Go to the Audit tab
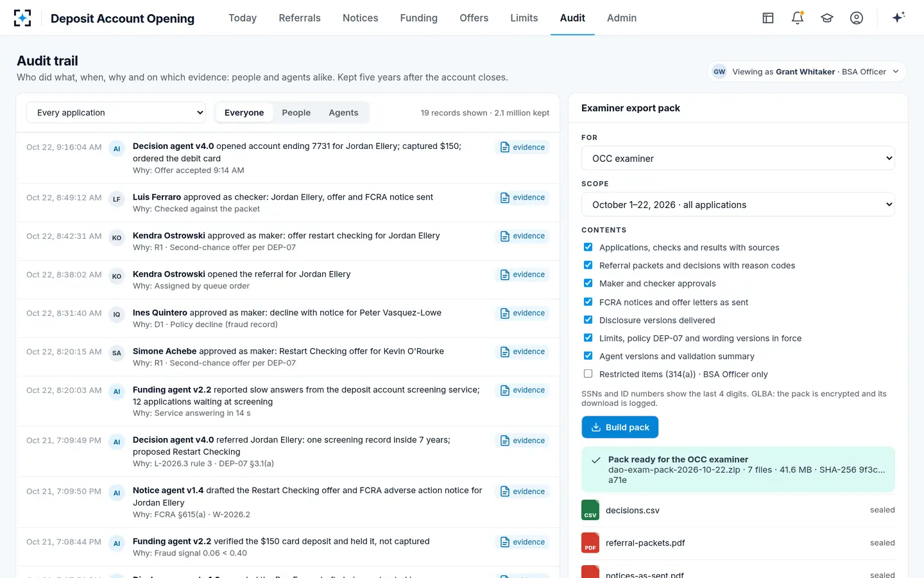The height and width of the screenshot is (578, 924). 572,18
